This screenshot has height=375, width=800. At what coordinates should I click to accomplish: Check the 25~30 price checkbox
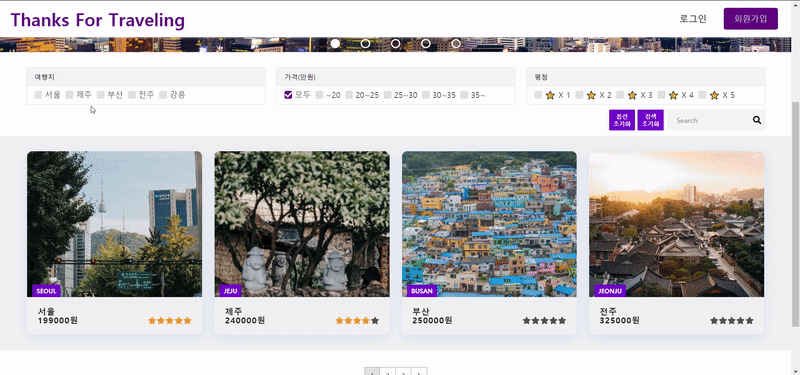pos(388,95)
